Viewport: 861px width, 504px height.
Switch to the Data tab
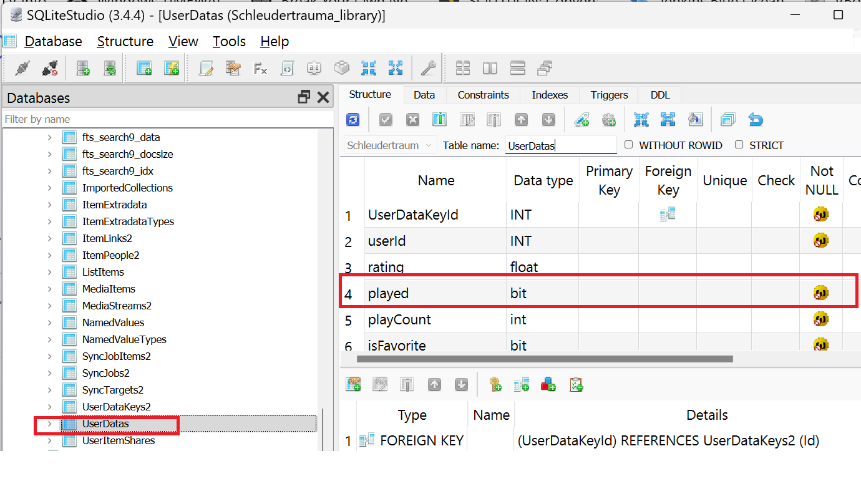coord(424,95)
